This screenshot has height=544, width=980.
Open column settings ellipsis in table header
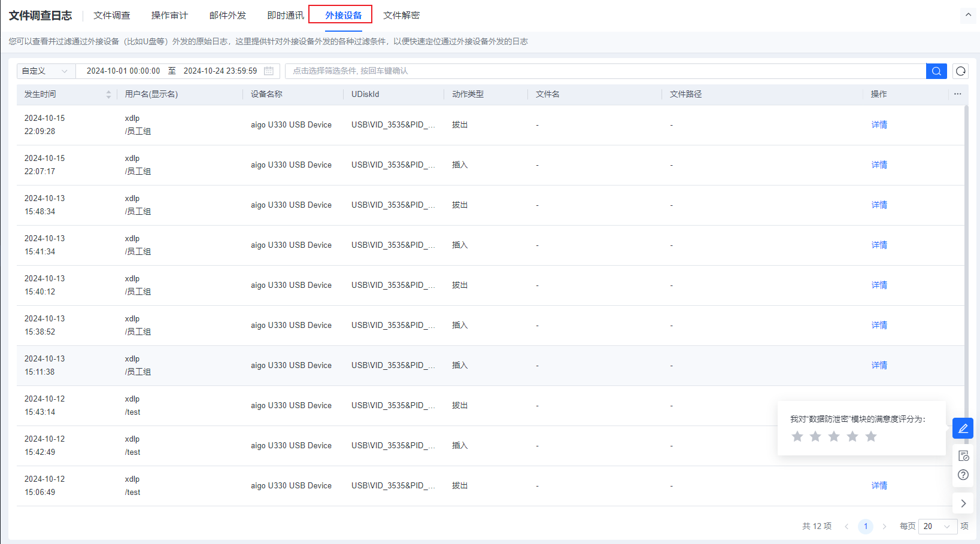click(957, 94)
